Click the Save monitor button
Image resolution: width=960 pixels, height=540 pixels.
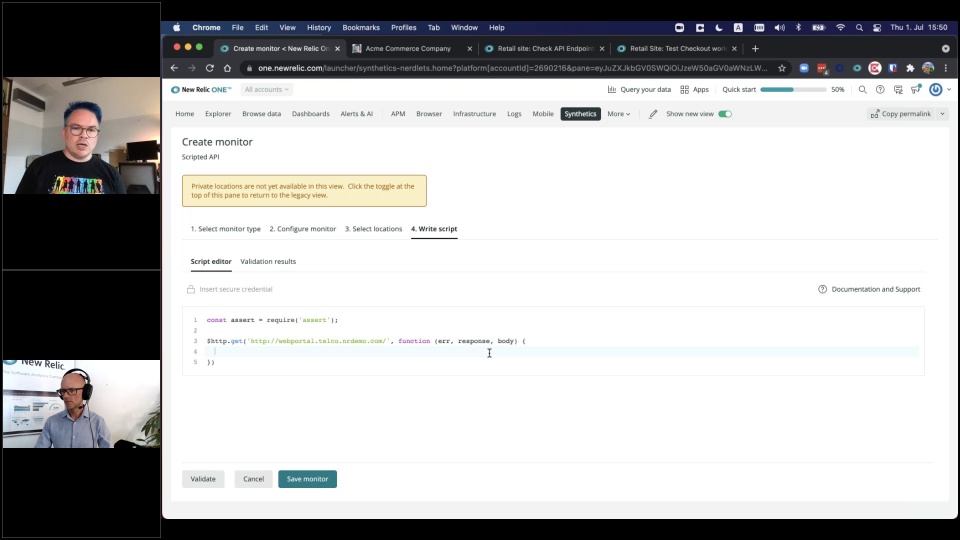tap(307, 479)
